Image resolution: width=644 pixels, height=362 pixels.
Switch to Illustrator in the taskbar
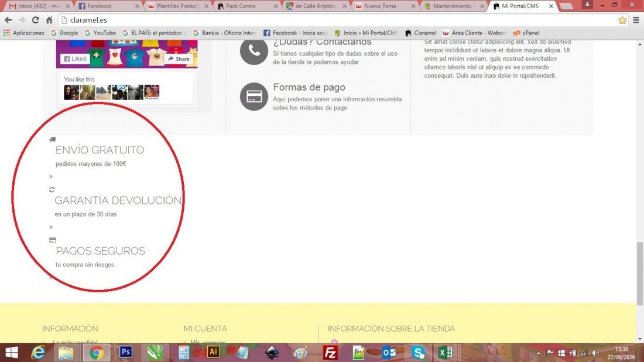(213, 352)
